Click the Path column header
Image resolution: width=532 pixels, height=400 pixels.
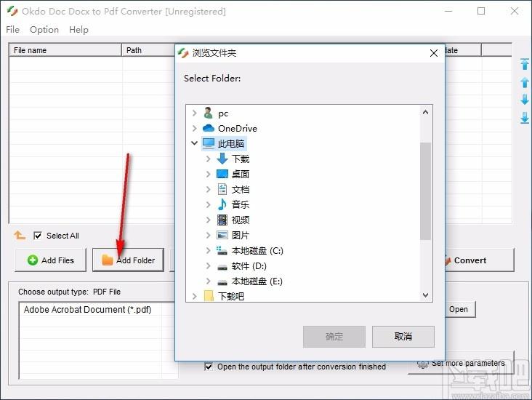tap(148, 50)
